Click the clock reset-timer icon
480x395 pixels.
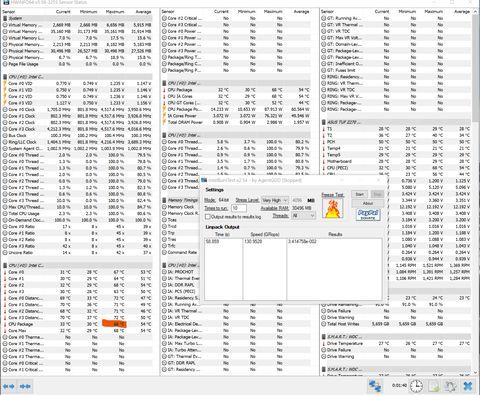[416, 386]
